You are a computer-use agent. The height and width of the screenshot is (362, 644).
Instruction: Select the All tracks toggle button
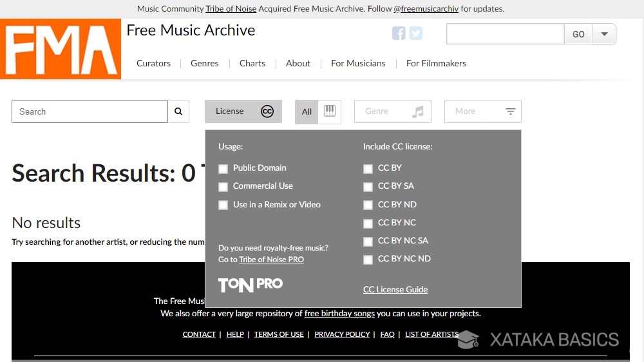pos(307,111)
